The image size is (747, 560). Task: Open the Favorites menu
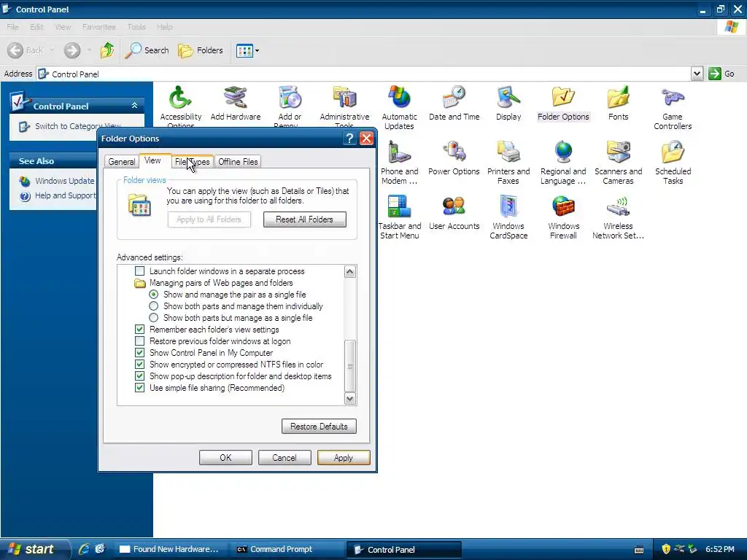98,27
